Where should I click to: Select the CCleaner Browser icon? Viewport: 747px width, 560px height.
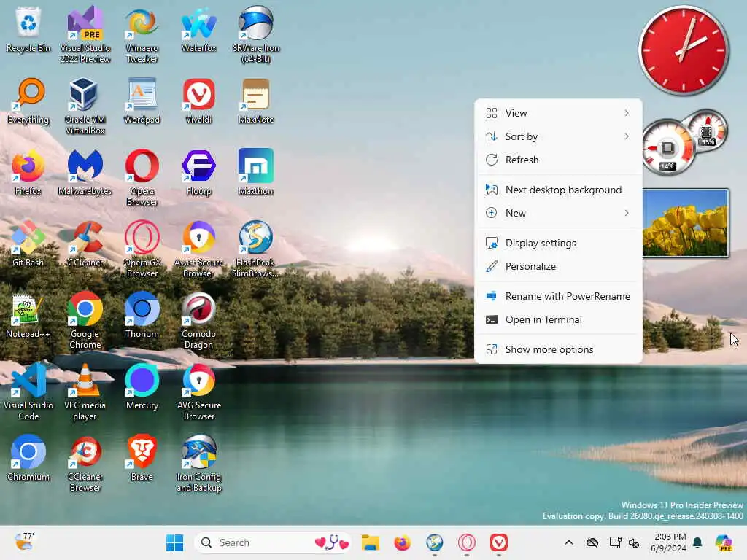click(85, 463)
